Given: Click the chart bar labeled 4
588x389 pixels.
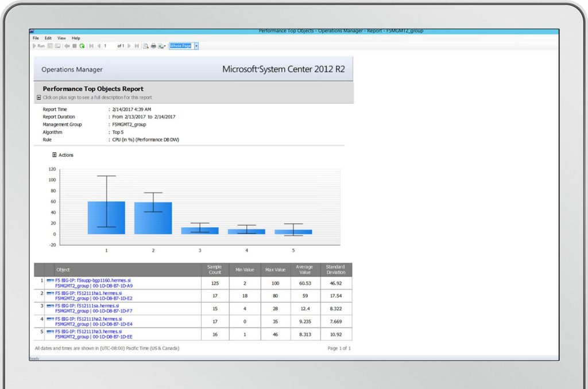Looking at the screenshot, I should click(246, 232).
